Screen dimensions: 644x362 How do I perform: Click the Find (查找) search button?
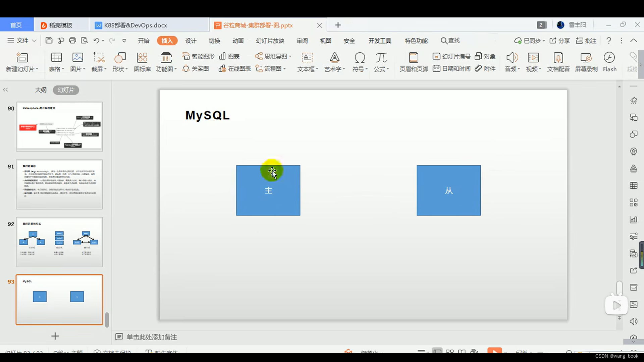click(450, 41)
